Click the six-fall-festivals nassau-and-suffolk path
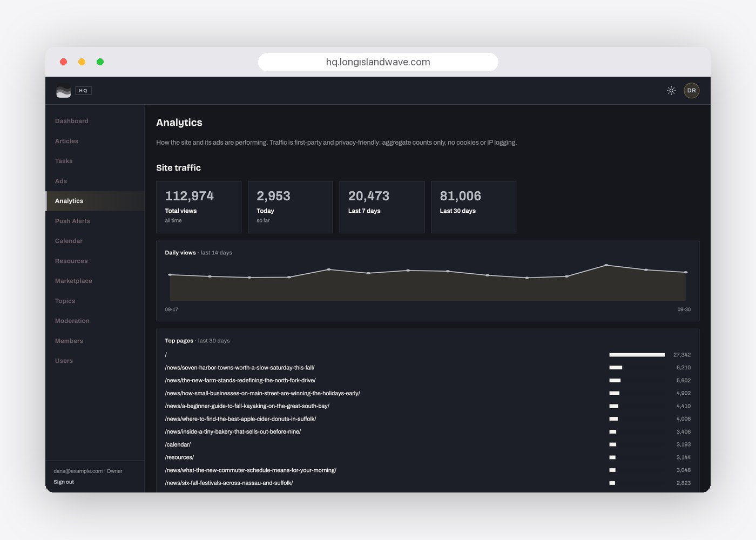The height and width of the screenshot is (540, 756). click(x=229, y=483)
